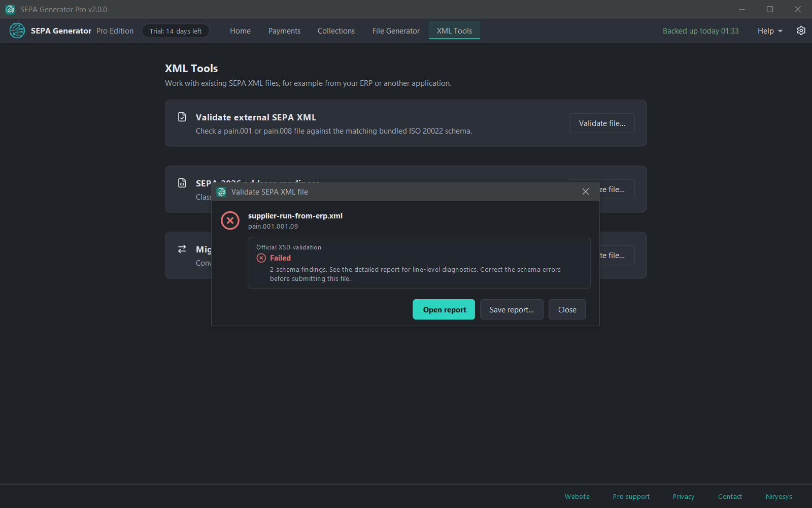812x508 pixels.
Task: Close the Validate SEPA XML file dialog with X
Action: 586,192
